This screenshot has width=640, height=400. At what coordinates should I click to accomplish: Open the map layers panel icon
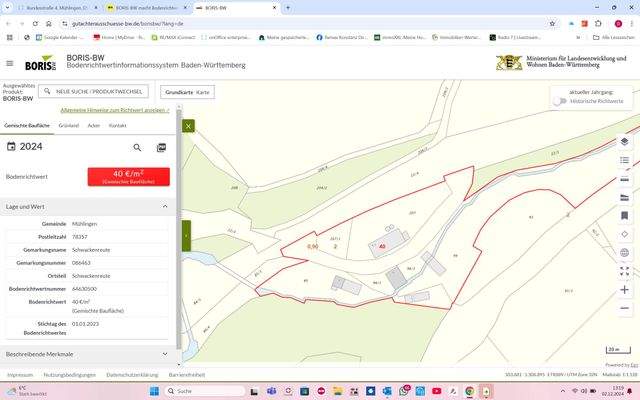point(624,142)
